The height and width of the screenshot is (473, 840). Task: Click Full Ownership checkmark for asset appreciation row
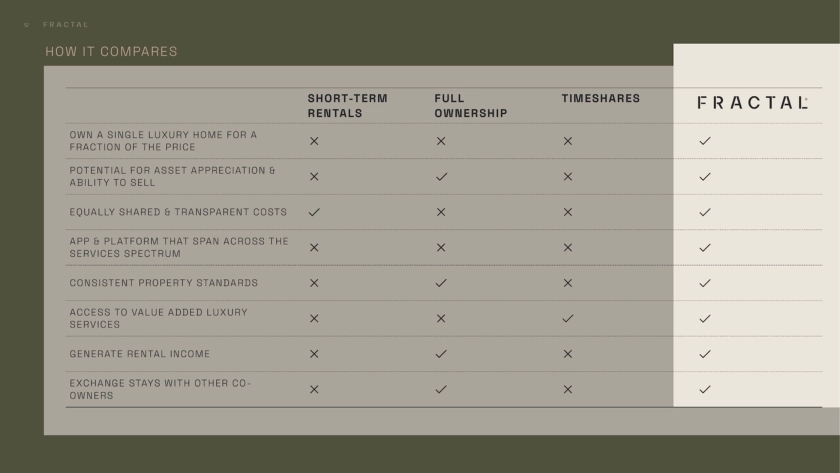(x=441, y=176)
